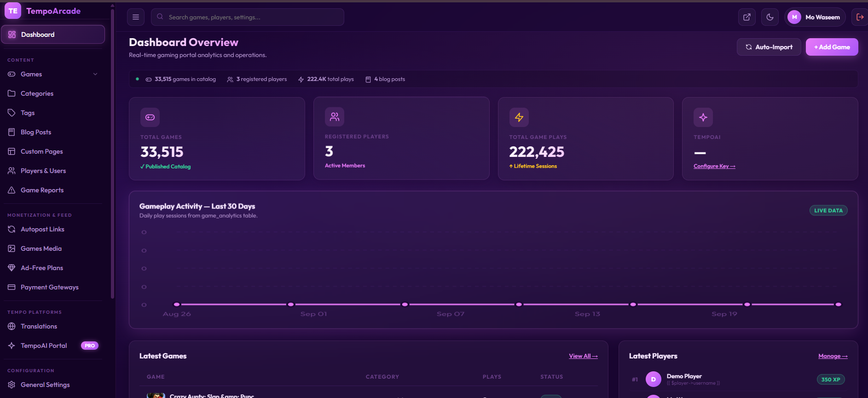Follow the Configure Key link
868x398 pixels.
[x=714, y=166]
